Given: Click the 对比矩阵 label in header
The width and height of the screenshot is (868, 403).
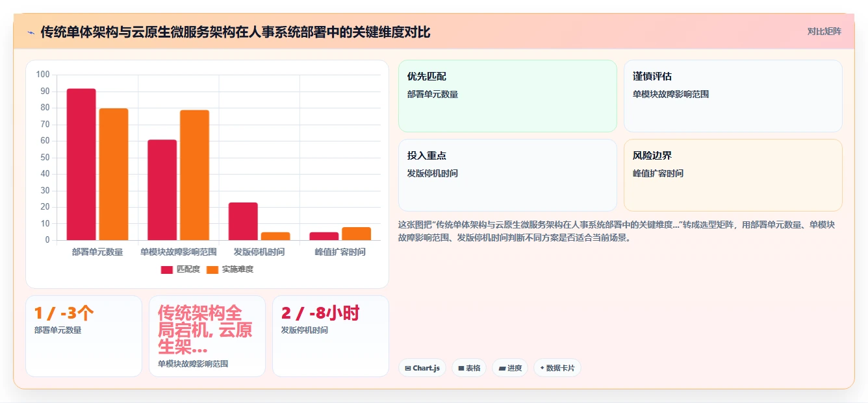Looking at the screenshot, I should (x=824, y=31).
